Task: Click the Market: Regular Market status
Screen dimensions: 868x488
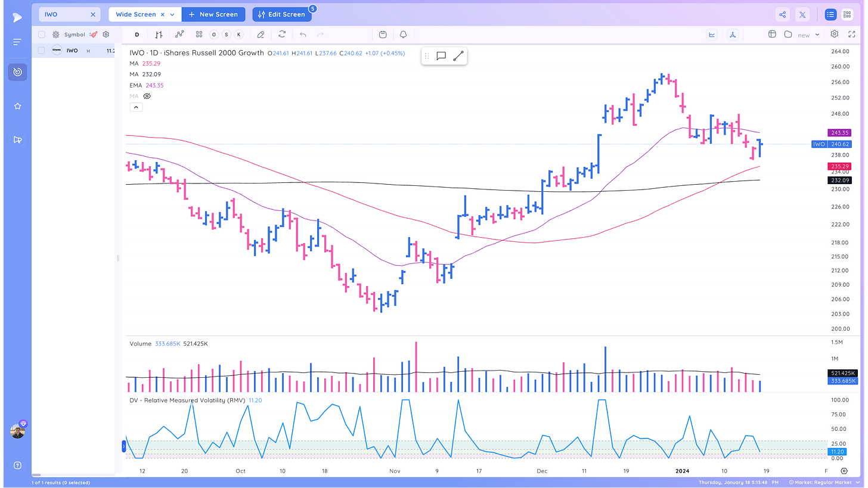Action: [x=823, y=482]
